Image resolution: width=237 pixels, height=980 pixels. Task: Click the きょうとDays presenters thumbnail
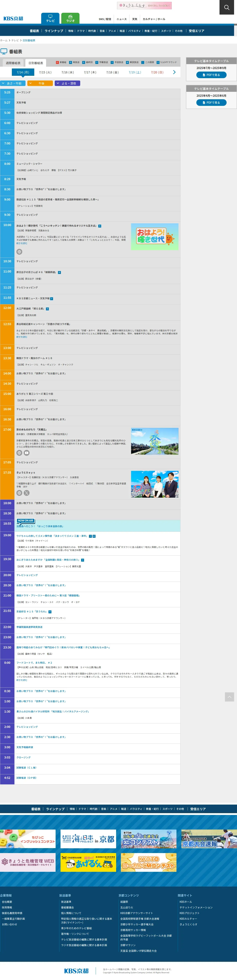155,484
